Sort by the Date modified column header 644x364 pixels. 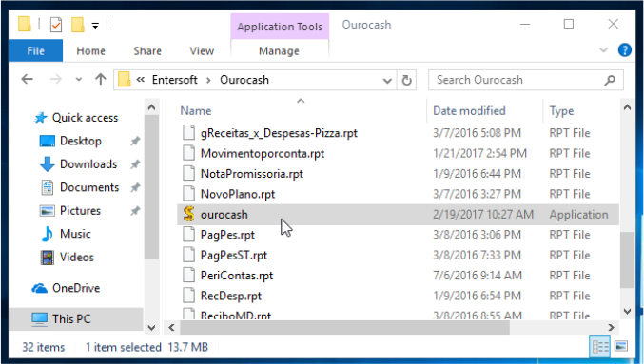pyautogui.click(x=469, y=111)
